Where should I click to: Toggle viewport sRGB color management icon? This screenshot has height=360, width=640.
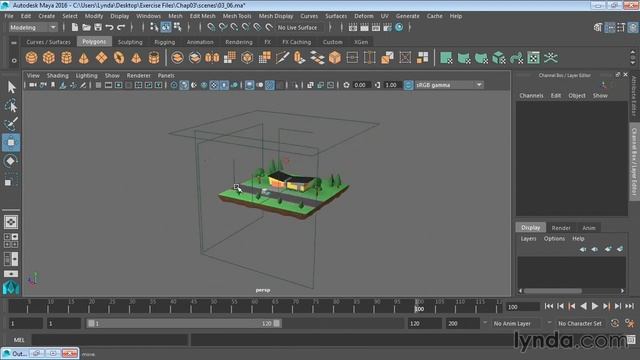point(408,85)
